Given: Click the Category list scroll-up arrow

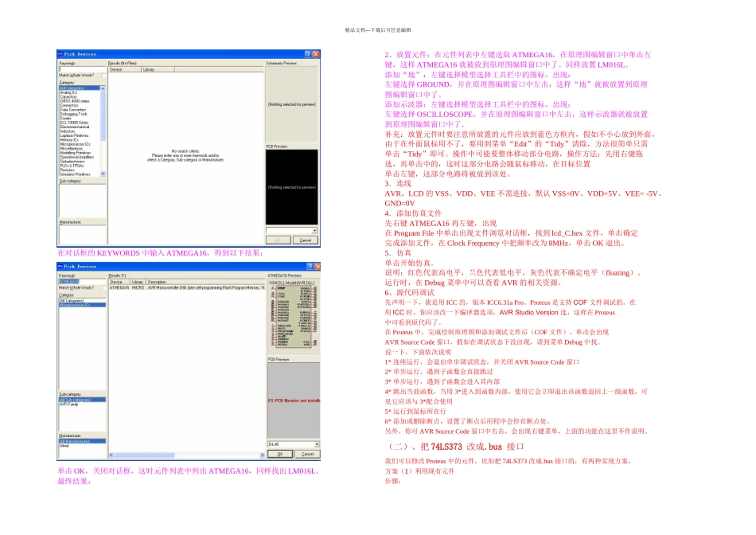Looking at the screenshot, I should coord(103,88).
